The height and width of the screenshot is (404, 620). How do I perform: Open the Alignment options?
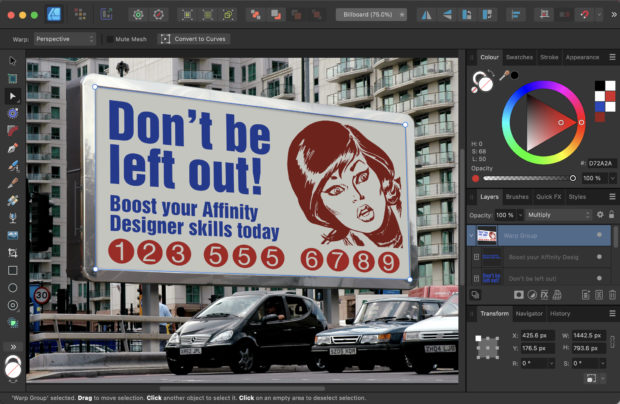tap(516, 15)
